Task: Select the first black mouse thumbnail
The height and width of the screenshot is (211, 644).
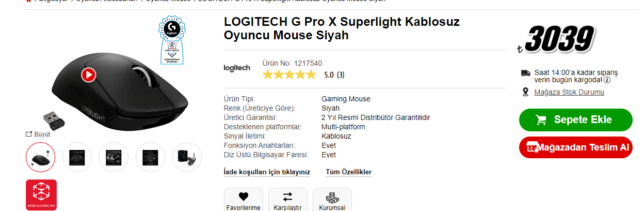Action: (40, 157)
